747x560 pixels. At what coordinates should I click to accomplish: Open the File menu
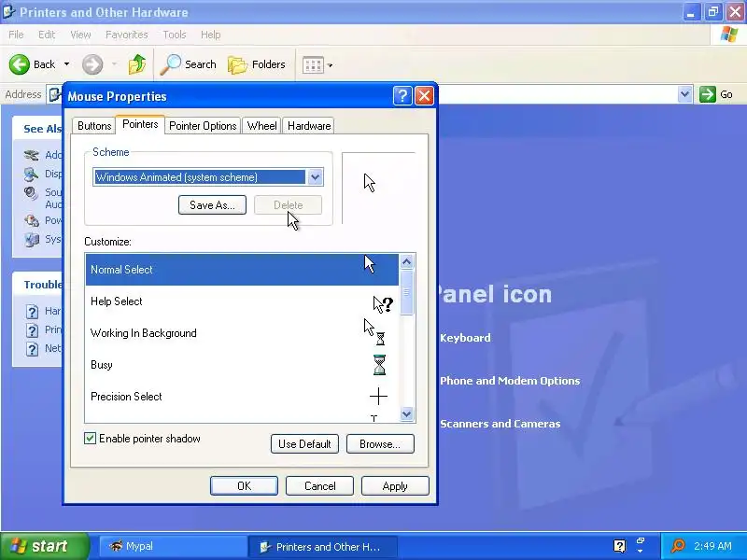coord(16,35)
